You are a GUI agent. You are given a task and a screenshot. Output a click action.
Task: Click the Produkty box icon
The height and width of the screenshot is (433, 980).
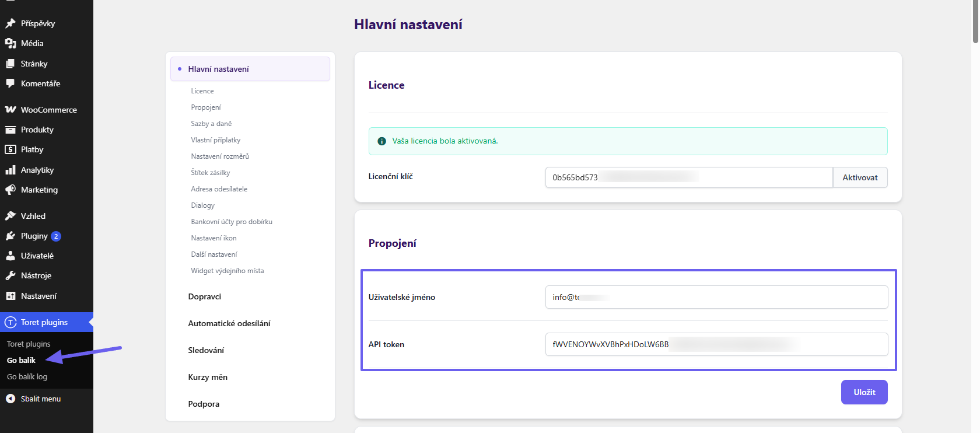coord(10,130)
